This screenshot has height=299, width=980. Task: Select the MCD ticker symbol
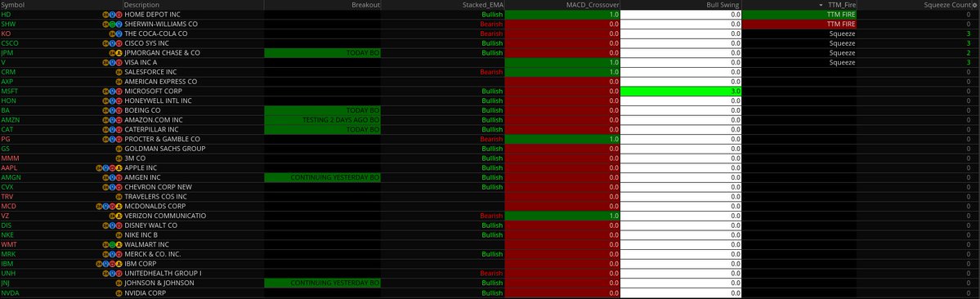coord(9,206)
